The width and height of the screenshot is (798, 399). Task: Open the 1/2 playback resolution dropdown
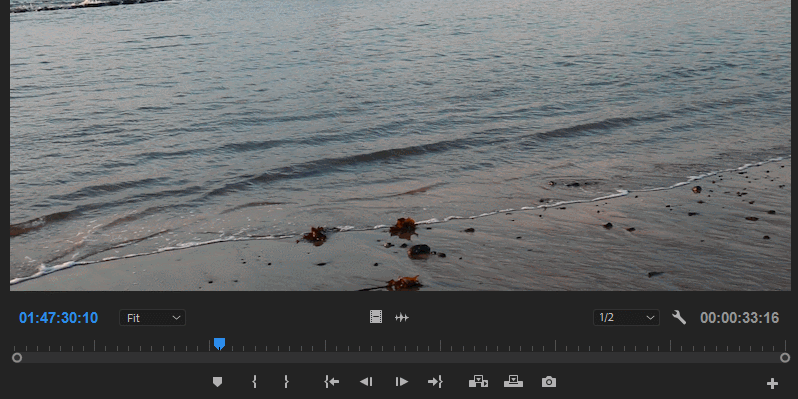tap(626, 318)
